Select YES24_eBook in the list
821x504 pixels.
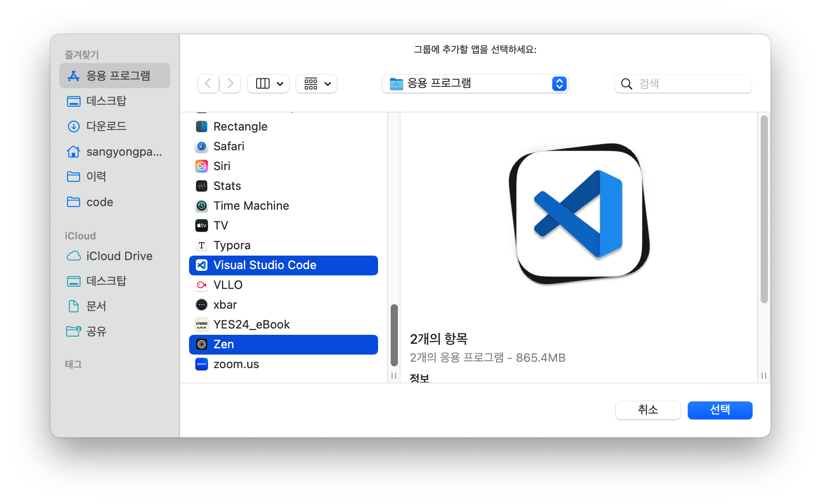(x=251, y=324)
